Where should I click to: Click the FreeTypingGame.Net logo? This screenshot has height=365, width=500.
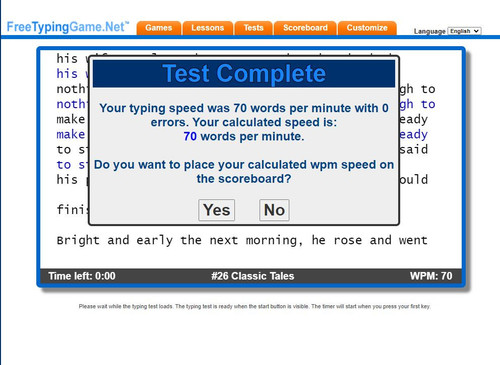[x=68, y=27]
